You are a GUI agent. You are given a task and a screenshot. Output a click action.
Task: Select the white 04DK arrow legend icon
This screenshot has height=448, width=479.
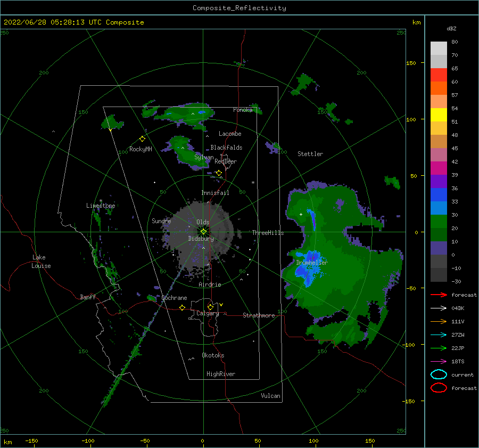(439, 308)
